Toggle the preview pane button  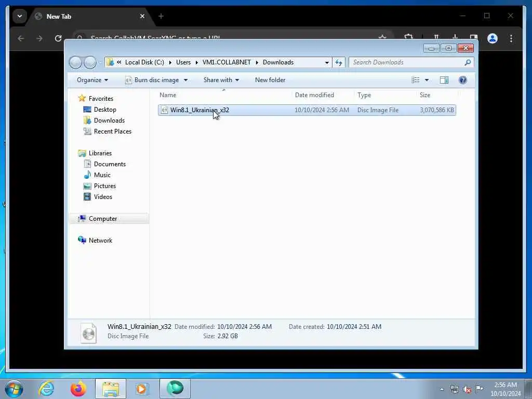[444, 80]
